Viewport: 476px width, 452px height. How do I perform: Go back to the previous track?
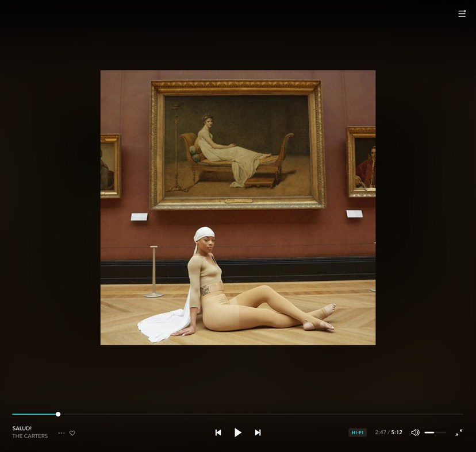[x=218, y=432]
